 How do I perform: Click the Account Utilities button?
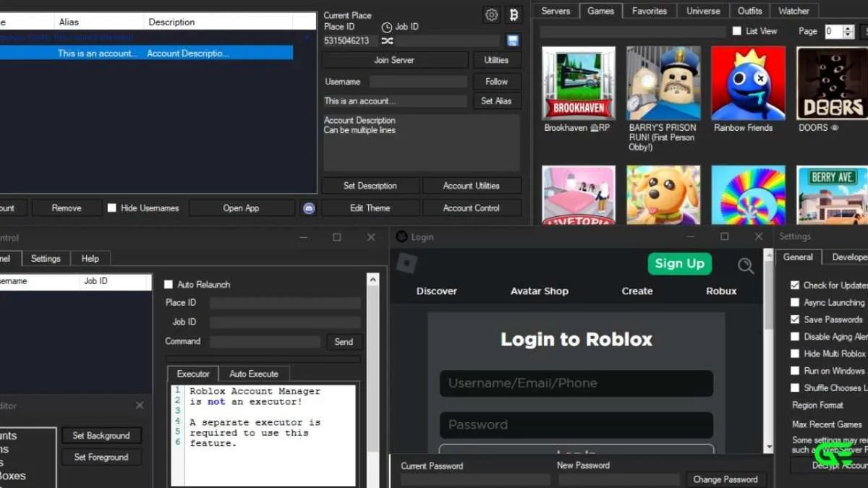click(472, 186)
